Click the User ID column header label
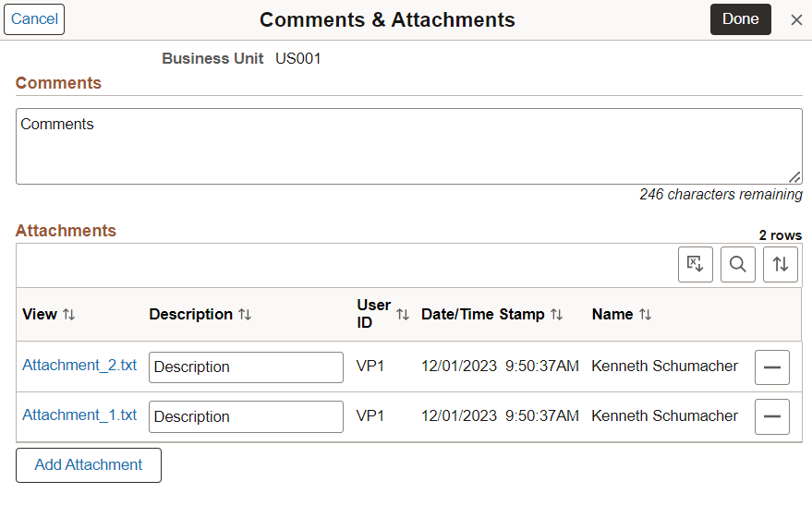Screen dimensions: 812x505 tap(373, 314)
